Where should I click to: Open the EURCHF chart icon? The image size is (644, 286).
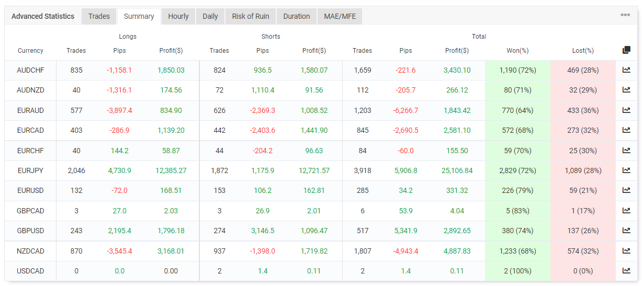pyautogui.click(x=626, y=150)
